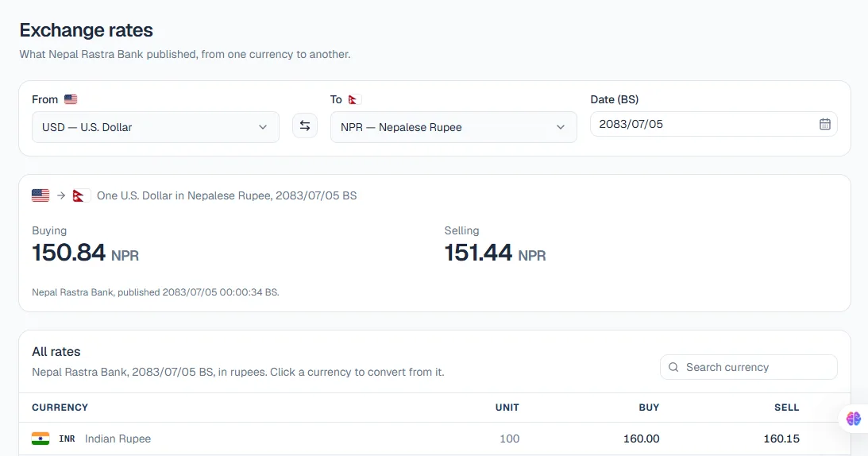Click the Exchange rates heading
This screenshot has width=868, height=456.
86,30
